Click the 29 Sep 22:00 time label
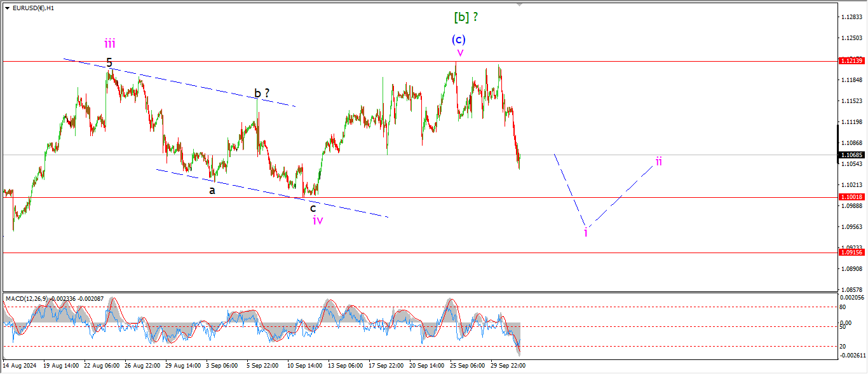868x374 pixels. coord(508,366)
